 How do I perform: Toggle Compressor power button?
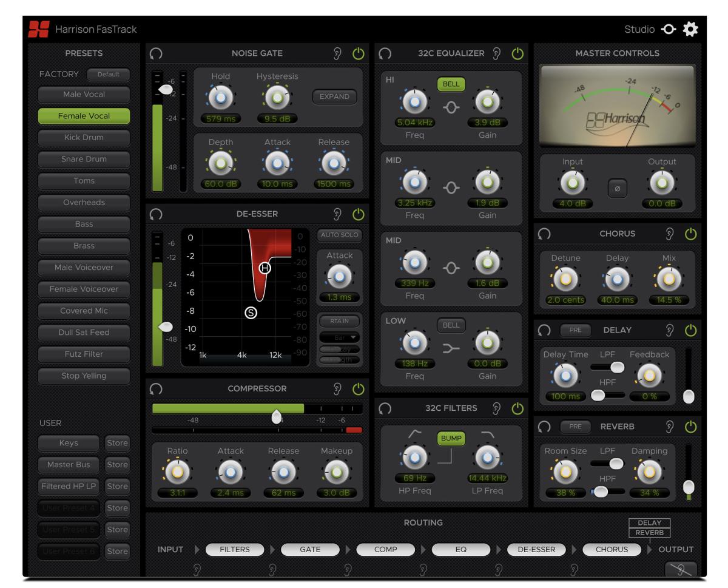click(x=358, y=389)
